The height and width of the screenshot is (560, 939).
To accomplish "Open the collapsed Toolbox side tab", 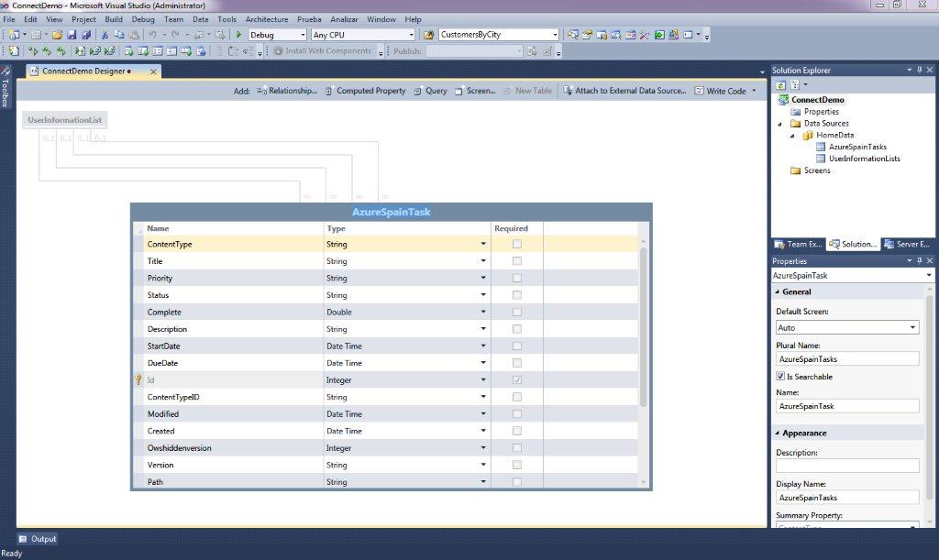I will [x=5, y=88].
